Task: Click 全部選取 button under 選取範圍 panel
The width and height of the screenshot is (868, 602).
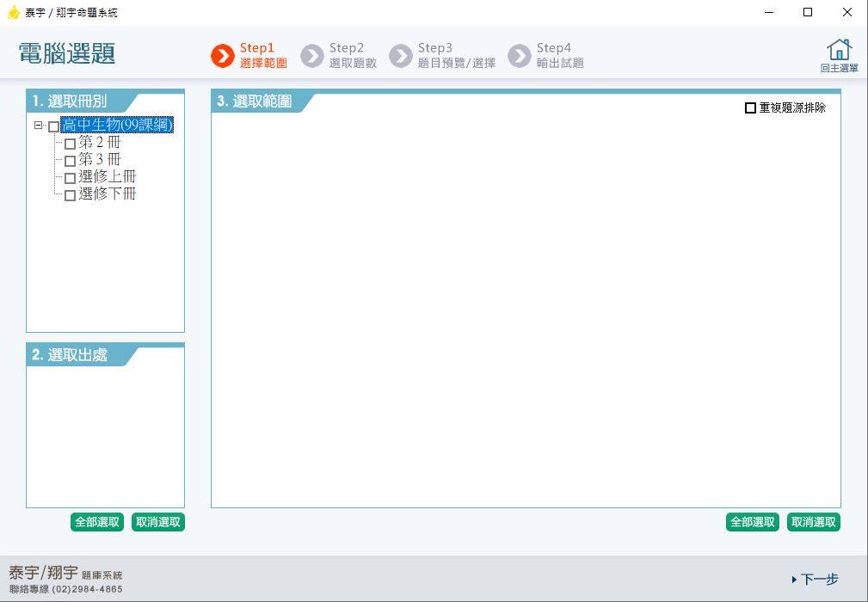Action: coord(753,522)
